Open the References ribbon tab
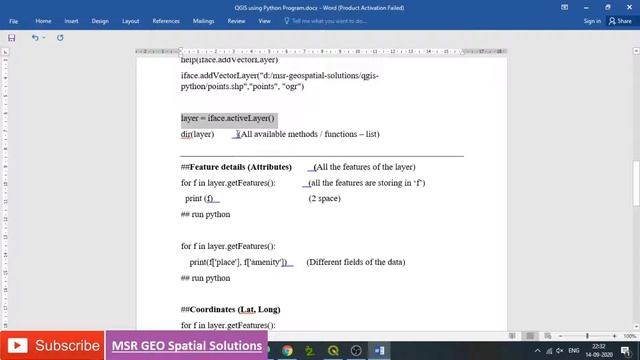The image size is (640, 360). pyautogui.click(x=166, y=21)
